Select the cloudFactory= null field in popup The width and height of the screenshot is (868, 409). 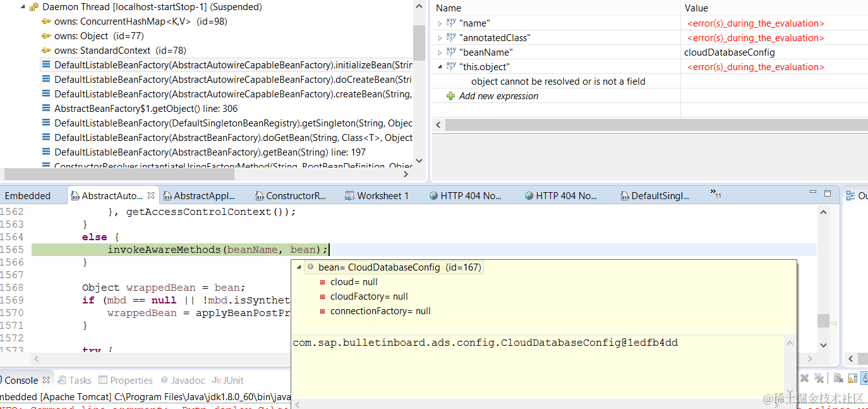coord(369,296)
